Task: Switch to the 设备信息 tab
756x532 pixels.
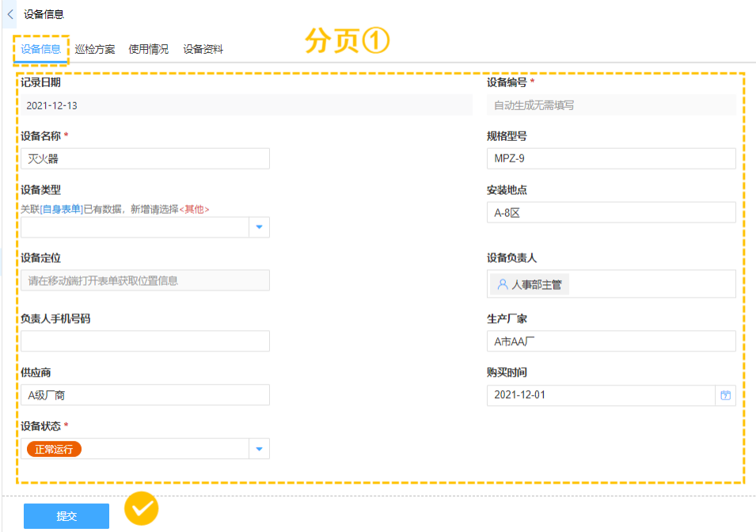Action: click(x=41, y=49)
